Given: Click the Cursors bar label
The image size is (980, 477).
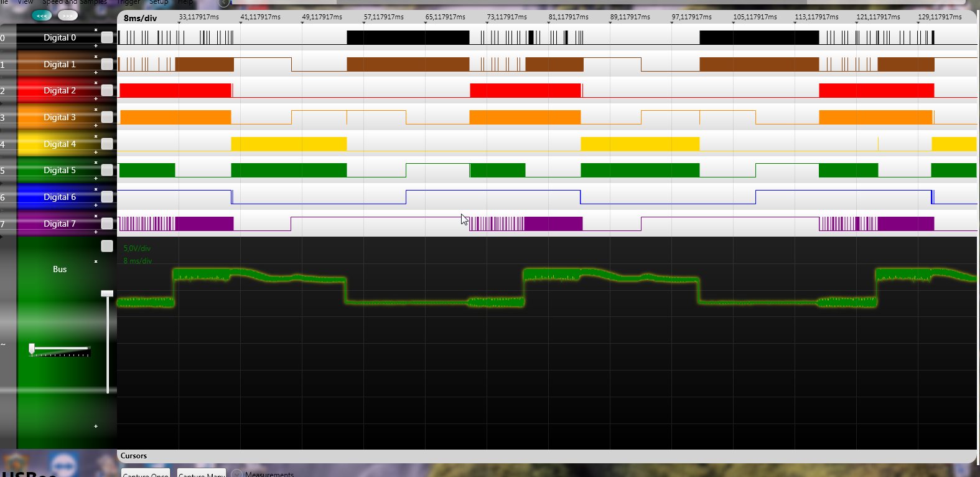Looking at the screenshot, I should pyautogui.click(x=134, y=456).
